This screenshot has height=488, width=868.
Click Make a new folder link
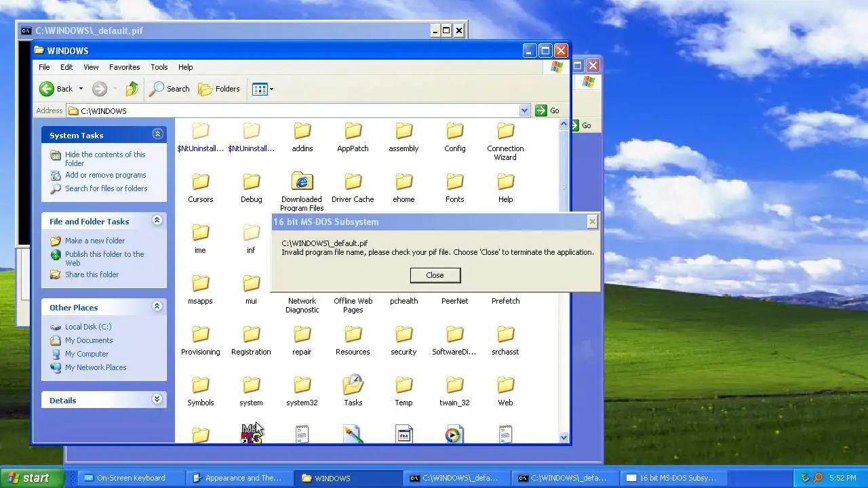click(95, 241)
